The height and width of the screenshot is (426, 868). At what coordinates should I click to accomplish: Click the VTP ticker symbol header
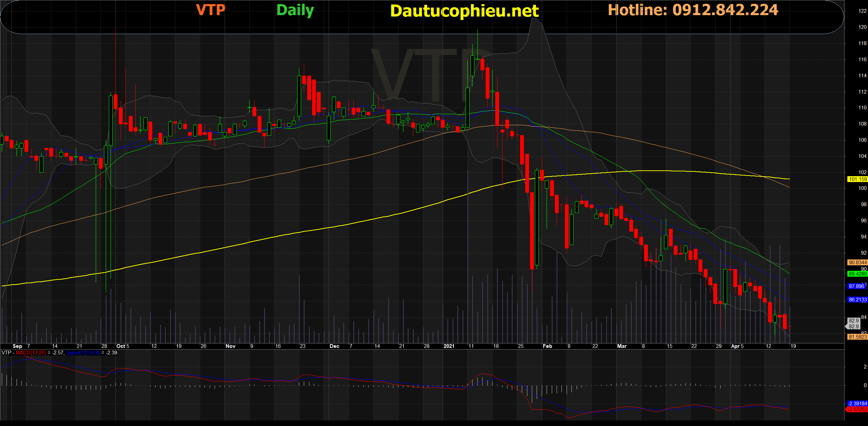click(210, 10)
